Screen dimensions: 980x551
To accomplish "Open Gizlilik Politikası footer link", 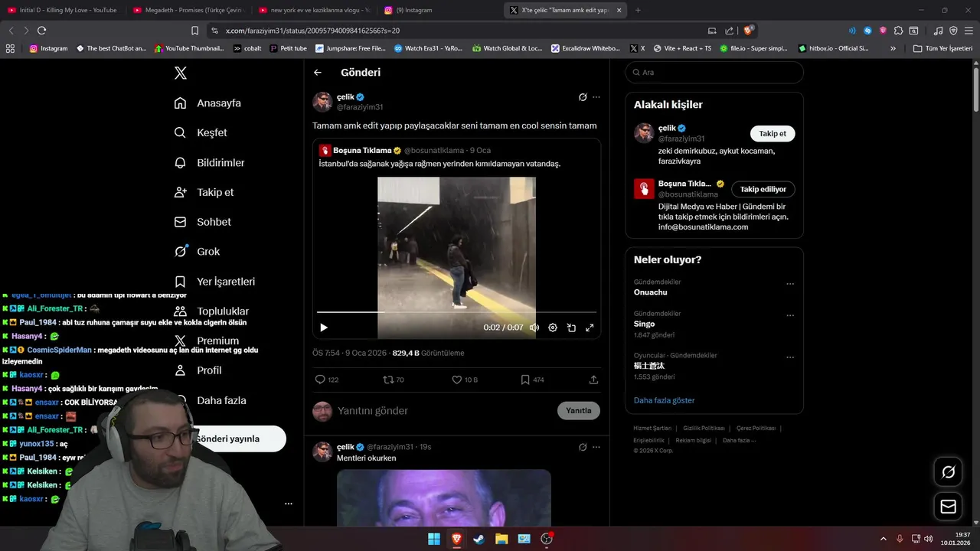I will pyautogui.click(x=704, y=429).
